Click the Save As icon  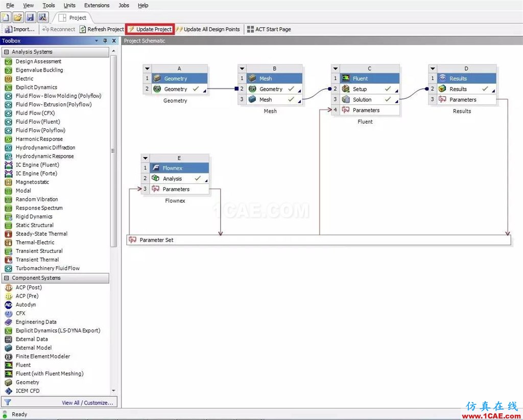point(43,17)
